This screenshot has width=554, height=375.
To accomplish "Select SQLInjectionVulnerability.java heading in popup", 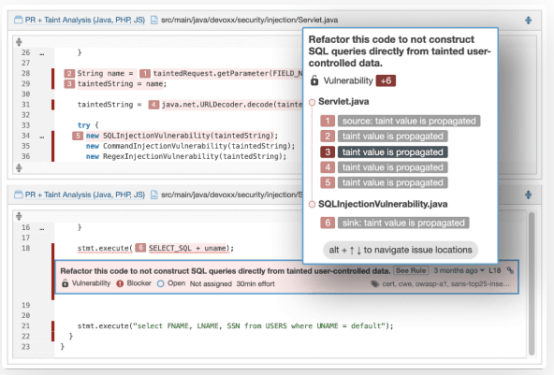I will [x=383, y=204].
